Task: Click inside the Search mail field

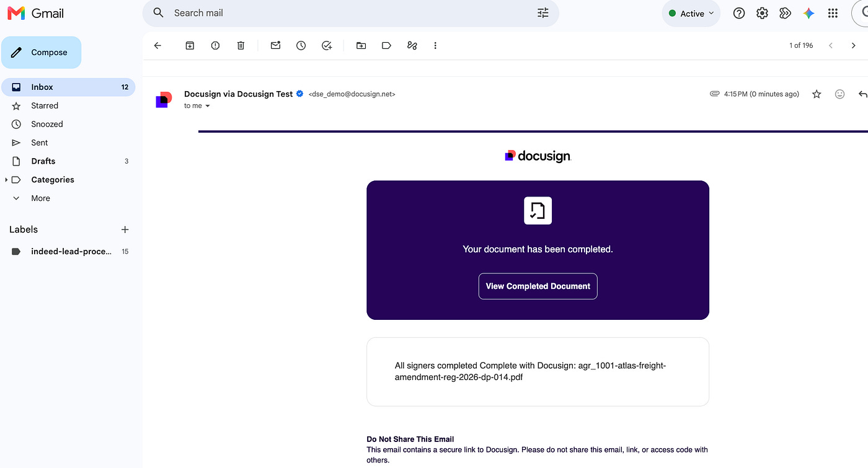Action: pos(350,13)
